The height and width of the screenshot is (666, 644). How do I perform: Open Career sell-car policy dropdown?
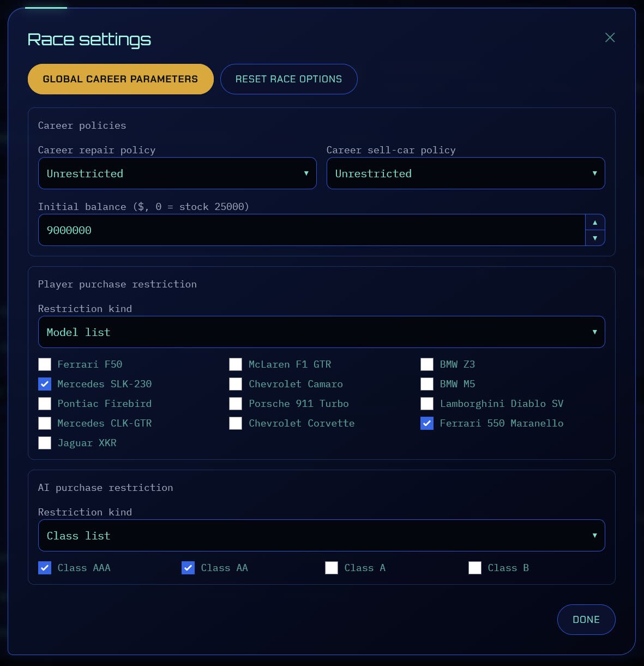(x=466, y=173)
